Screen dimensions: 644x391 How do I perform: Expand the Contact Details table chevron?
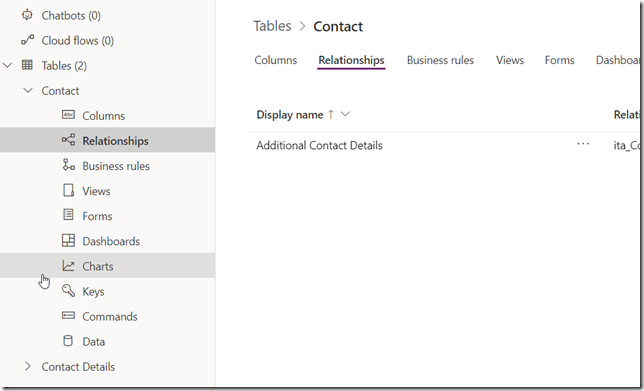point(28,366)
